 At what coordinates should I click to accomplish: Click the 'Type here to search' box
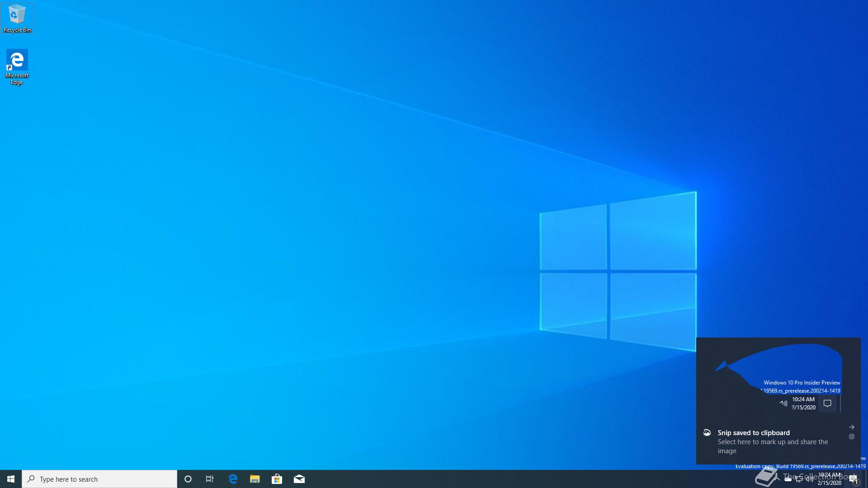[x=99, y=479]
